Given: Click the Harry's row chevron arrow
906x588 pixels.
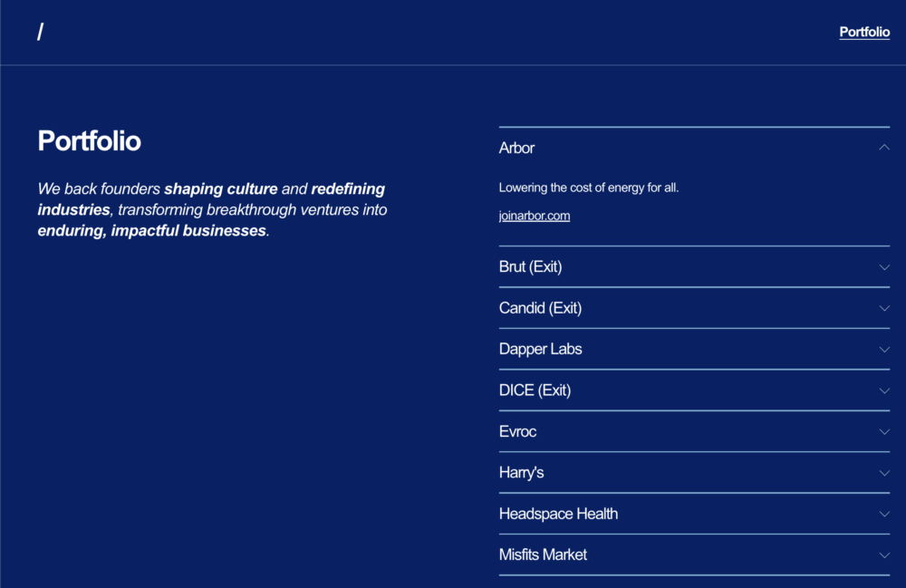Looking at the screenshot, I should point(884,473).
